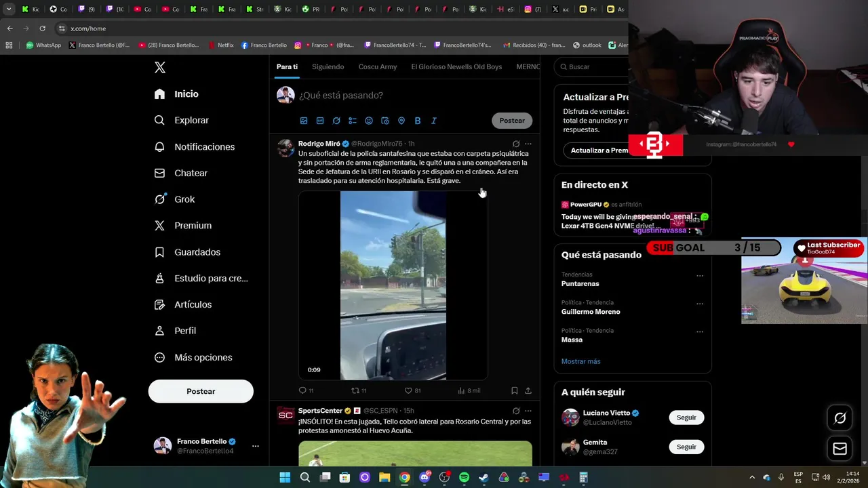Click Grok icon on SportsCenter post
The height and width of the screenshot is (488, 868).
[516, 411]
